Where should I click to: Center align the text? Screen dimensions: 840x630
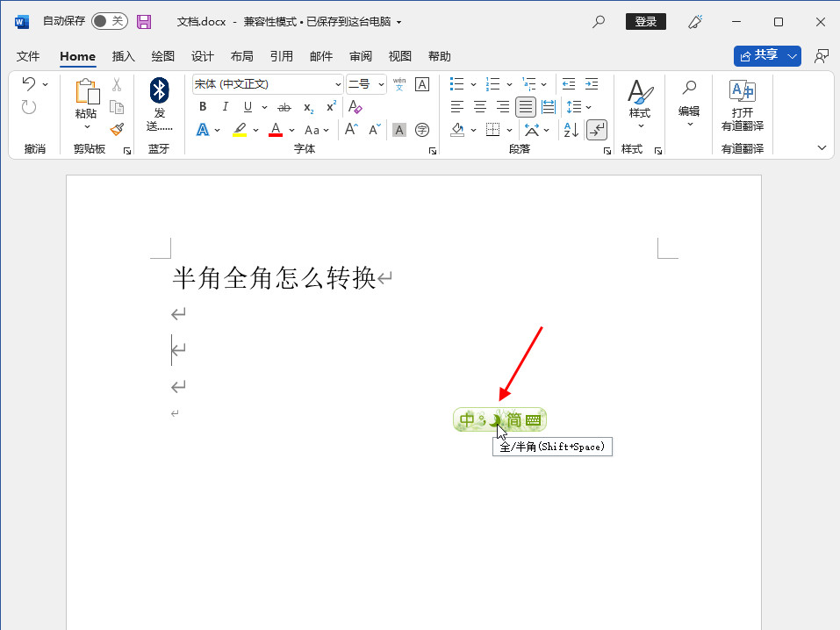pos(480,107)
